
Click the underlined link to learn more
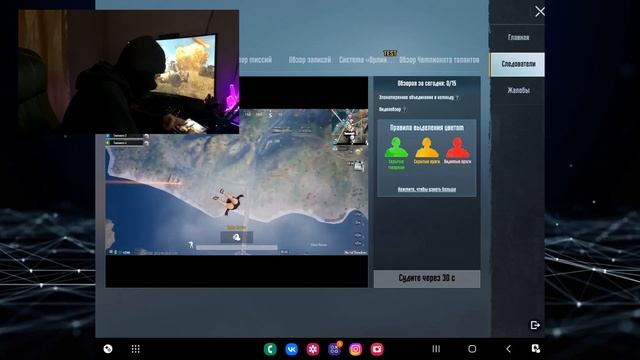click(427, 189)
